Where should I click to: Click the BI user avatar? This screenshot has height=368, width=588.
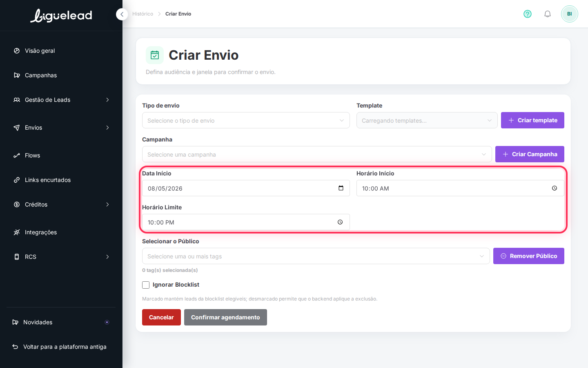(x=570, y=14)
